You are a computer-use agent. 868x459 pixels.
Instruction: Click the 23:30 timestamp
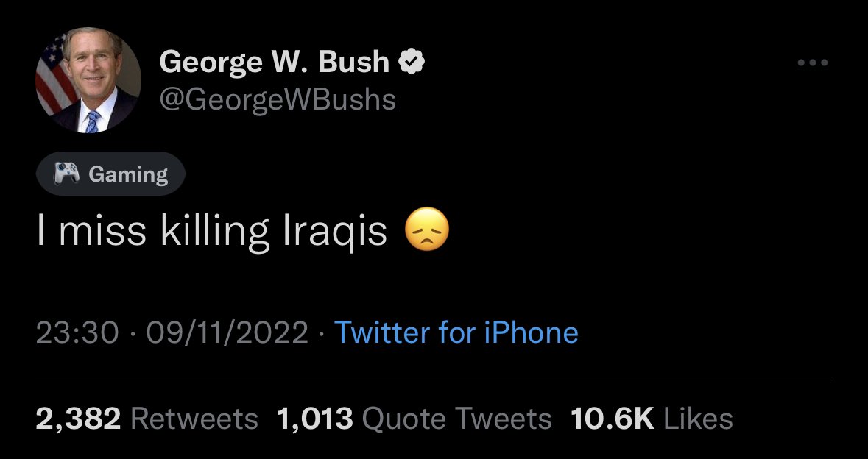point(77,332)
